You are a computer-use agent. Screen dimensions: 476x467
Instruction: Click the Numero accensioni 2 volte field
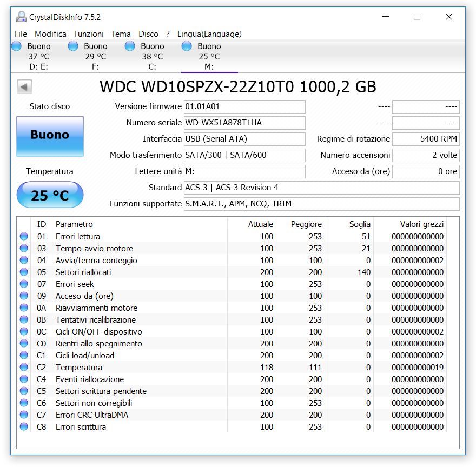pyautogui.click(x=426, y=155)
